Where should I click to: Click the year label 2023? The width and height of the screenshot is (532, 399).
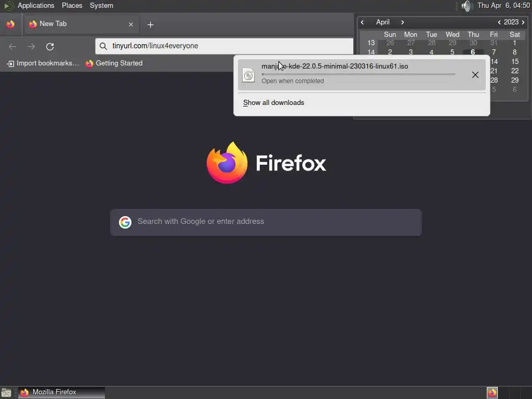click(511, 22)
